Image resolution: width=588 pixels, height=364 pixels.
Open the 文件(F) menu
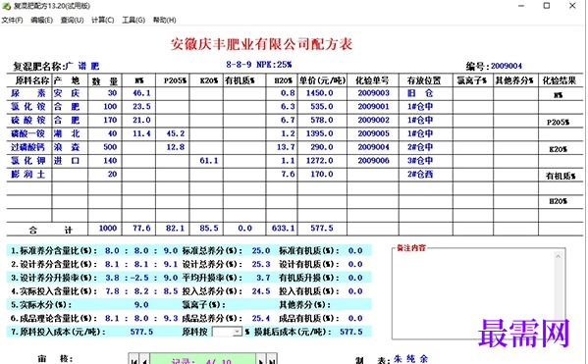12,20
